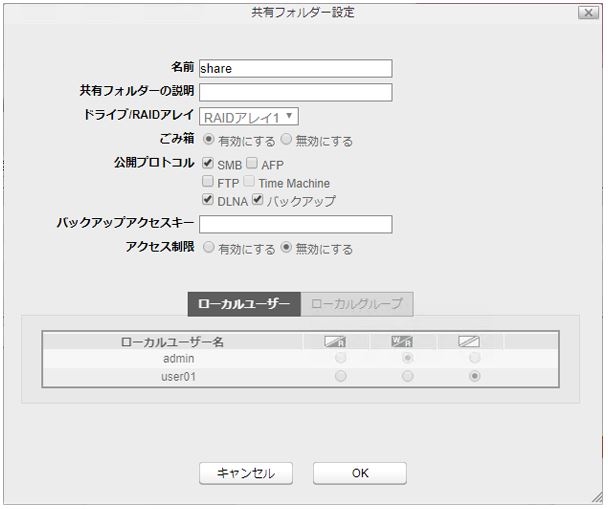Click the 公開プロトコル label
Viewport: 608px width, 509px height.
click(154, 162)
